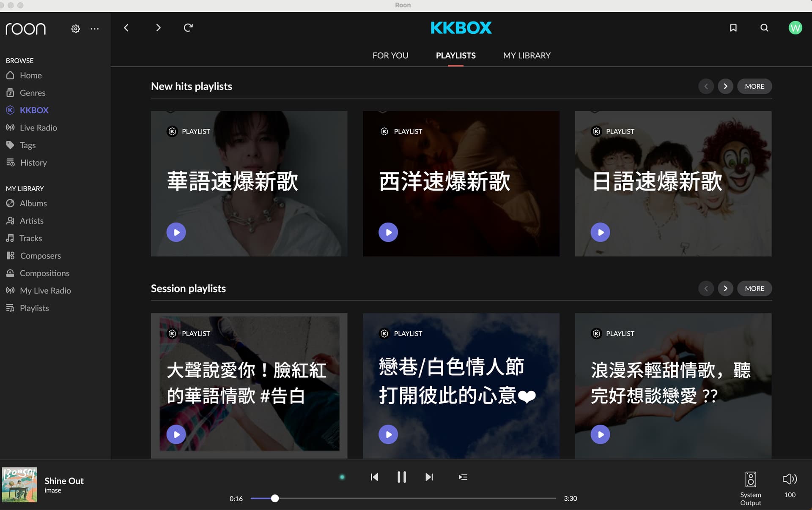The height and width of the screenshot is (510, 812).
Task: Play the 西洋速爆新歌 playlist
Action: point(388,232)
